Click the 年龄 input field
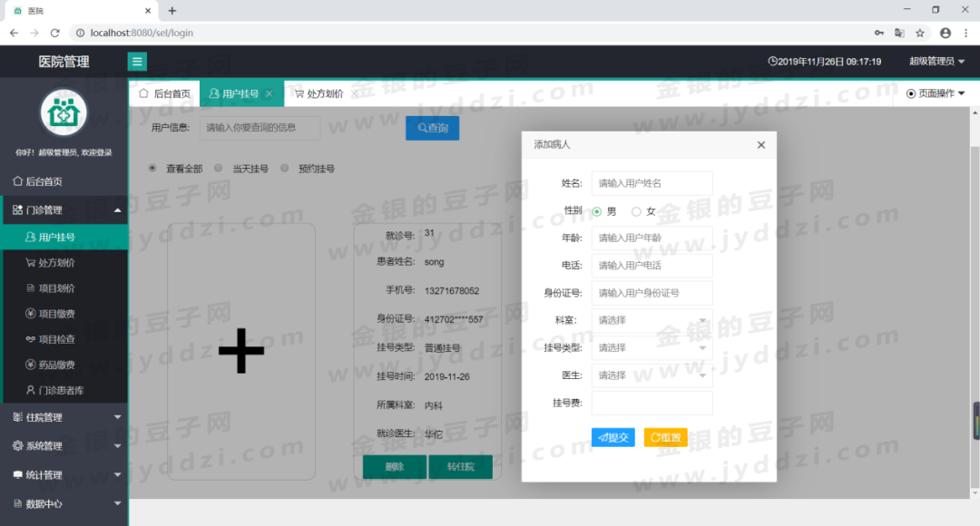This screenshot has width=980, height=526. tap(652, 238)
